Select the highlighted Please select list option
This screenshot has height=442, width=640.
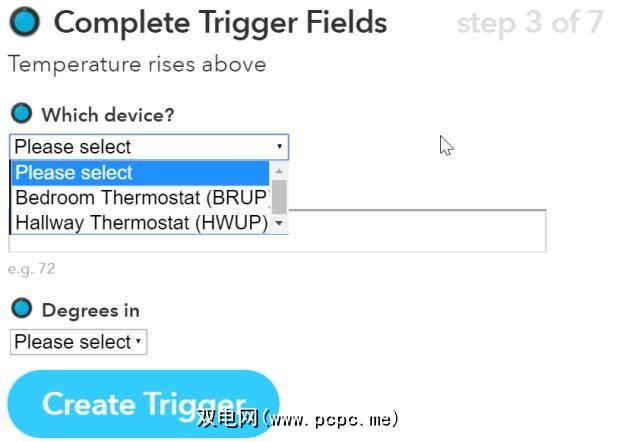(140, 173)
